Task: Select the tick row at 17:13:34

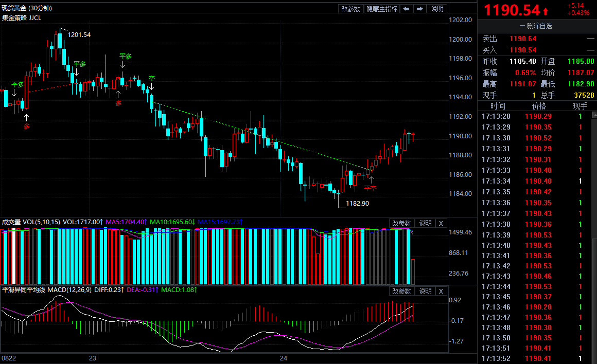Action: pos(535,181)
